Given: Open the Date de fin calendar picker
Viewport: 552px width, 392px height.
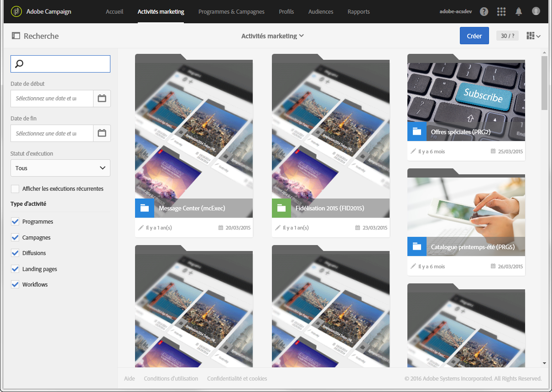Looking at the screenshot, I should (x=102, y=133).
